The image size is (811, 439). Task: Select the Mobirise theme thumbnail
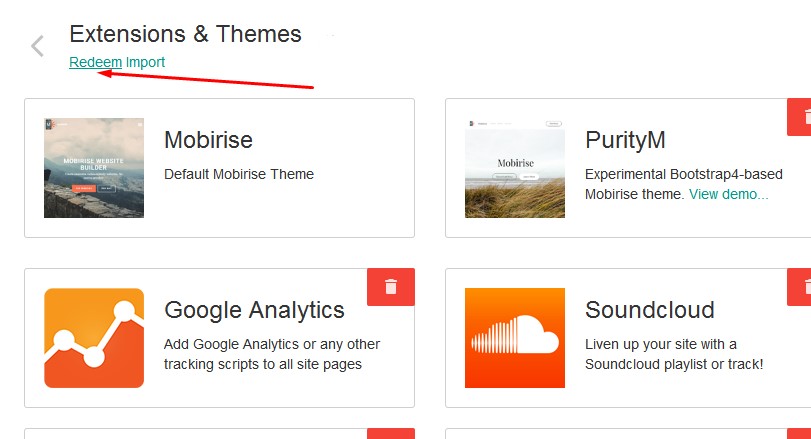(x=94, y=168)
